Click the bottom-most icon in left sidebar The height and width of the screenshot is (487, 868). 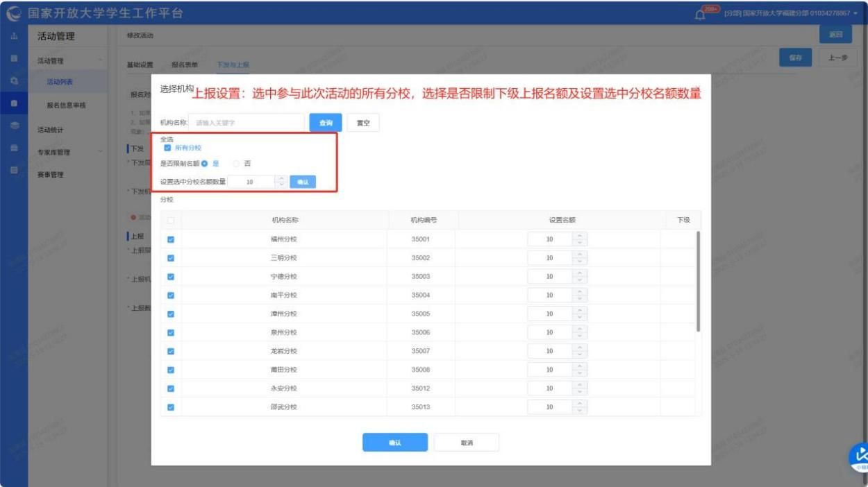(x=14, y=170)
